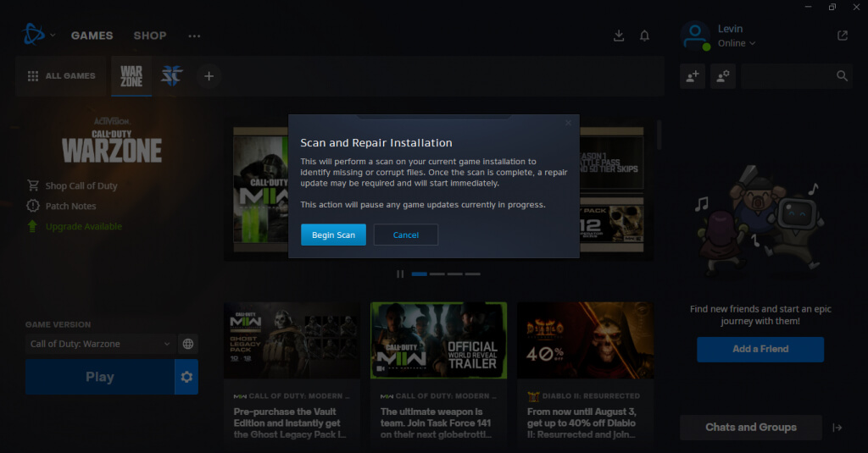Click the main content vertical scrollbar
The height and width of the screenshot is (453, 868).
tap(659, 135)
